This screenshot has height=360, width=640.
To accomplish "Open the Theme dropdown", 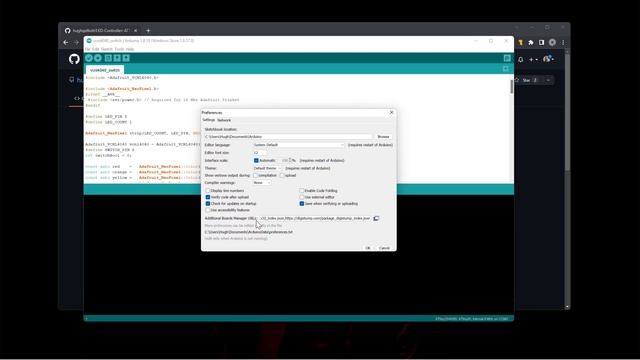I will click(x=267, y=168).
